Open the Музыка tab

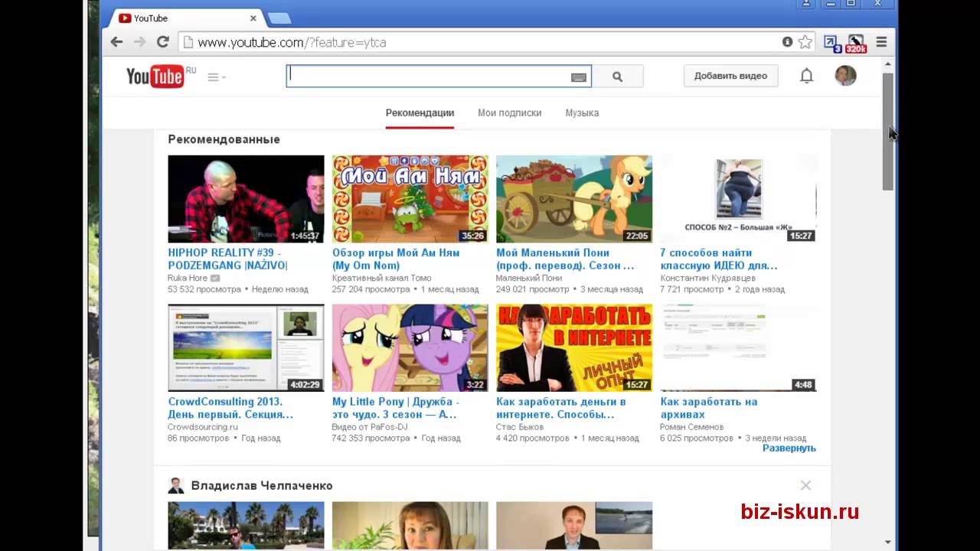[x=582, y=113]
